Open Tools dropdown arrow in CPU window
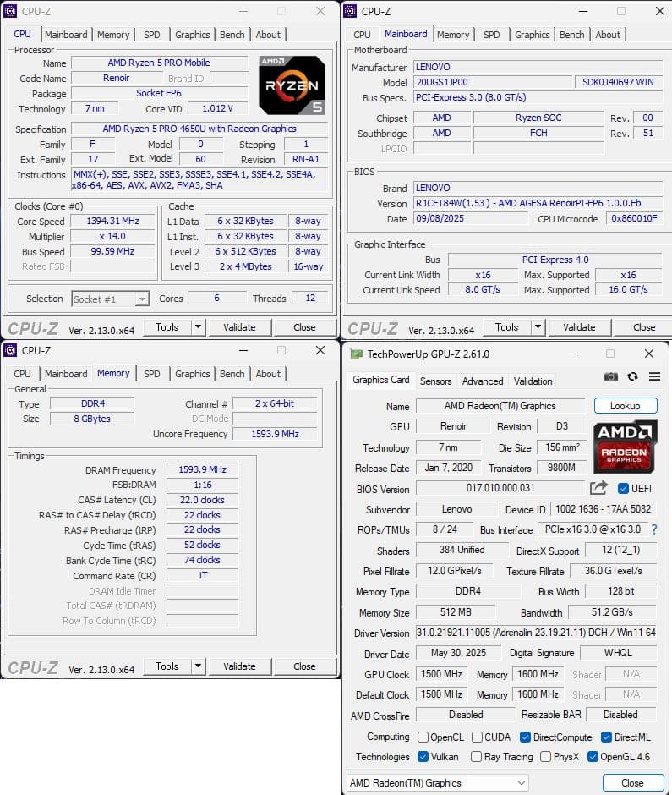 point(198,327)
